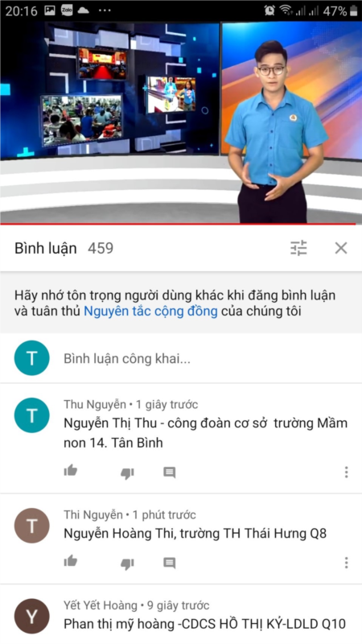The width and height of the screenshot is (362, 644).
Task: Open the Yết Yết Hoàng channel name
Action: point(101,605)
